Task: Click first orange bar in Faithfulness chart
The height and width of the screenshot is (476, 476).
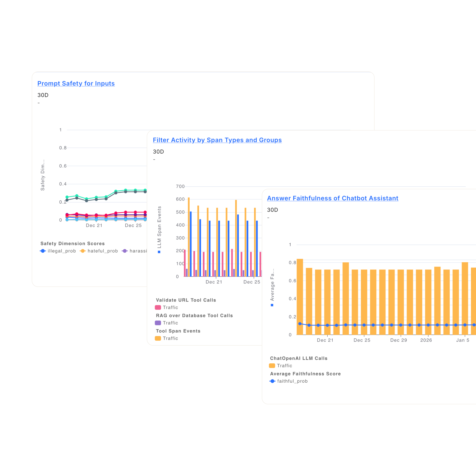Action: point(300,297)
